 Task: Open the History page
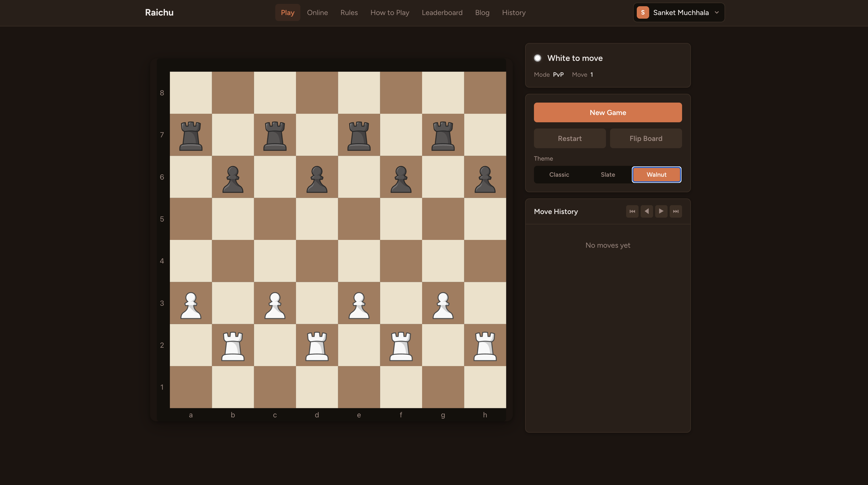(x=514, y=12)
